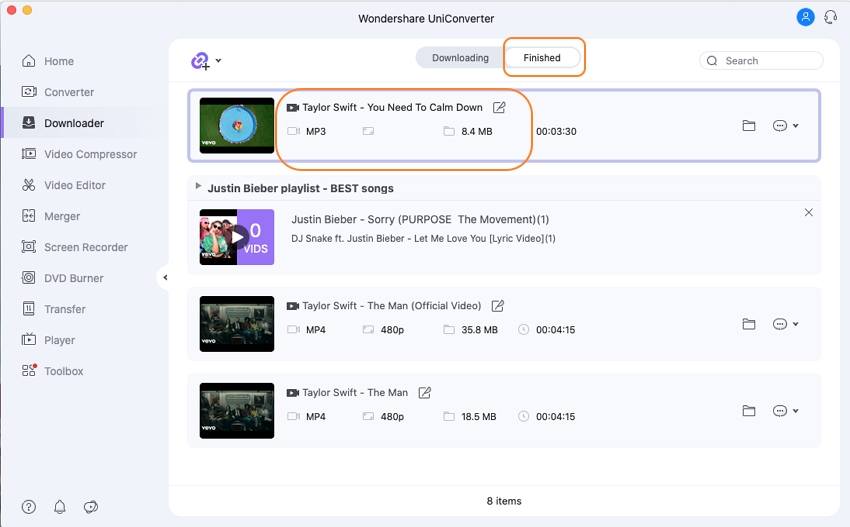Click the 35.8 MB file size
850x527 pixels.
(x=479, y=330)
